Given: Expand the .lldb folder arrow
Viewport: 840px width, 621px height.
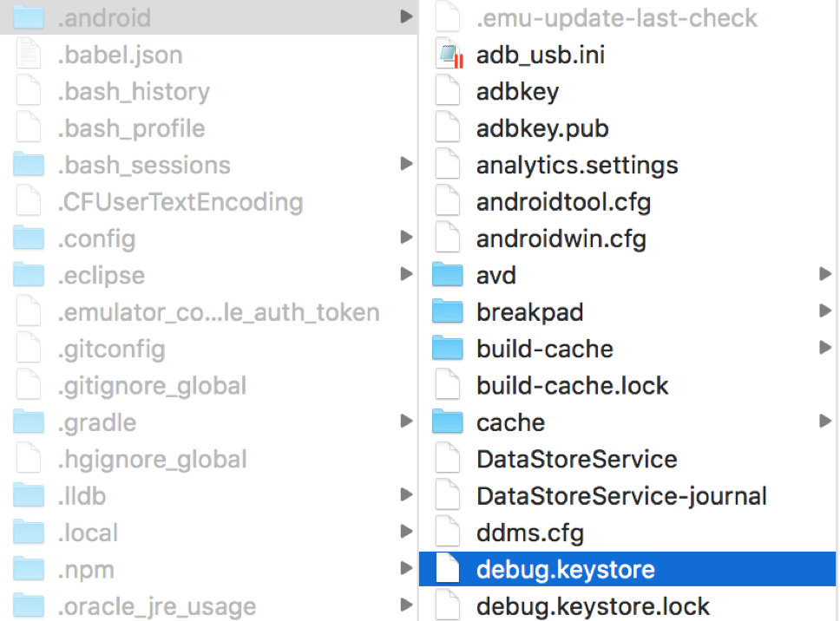Looking at the screenshot, I should (407, 494).
